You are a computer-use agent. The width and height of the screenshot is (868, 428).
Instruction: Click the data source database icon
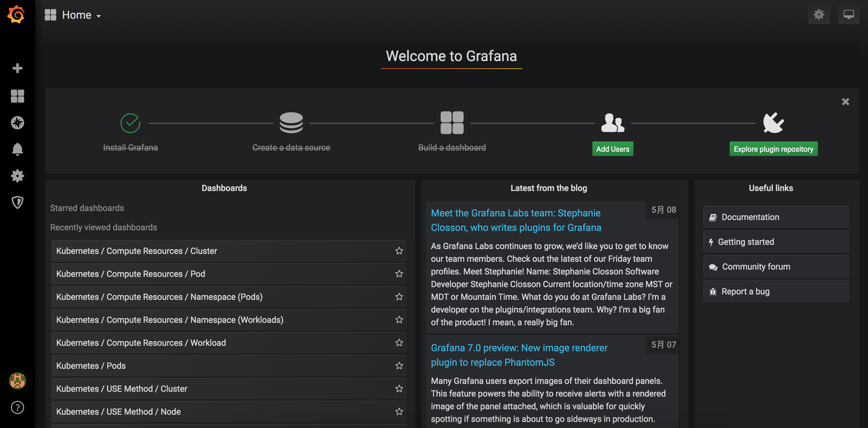coord(291,123)
